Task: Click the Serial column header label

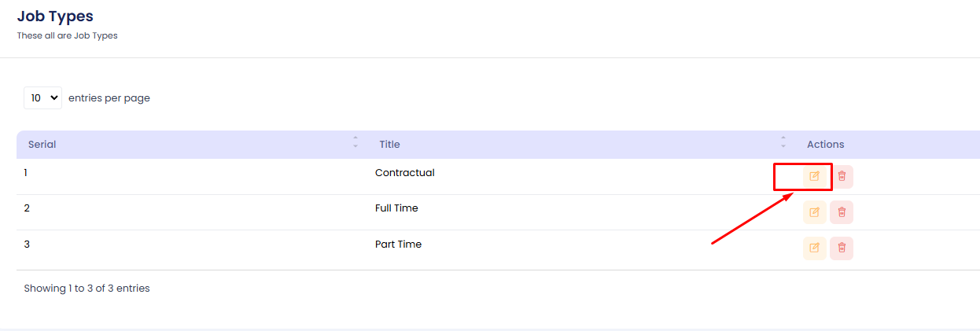Action: coord(42,145)
